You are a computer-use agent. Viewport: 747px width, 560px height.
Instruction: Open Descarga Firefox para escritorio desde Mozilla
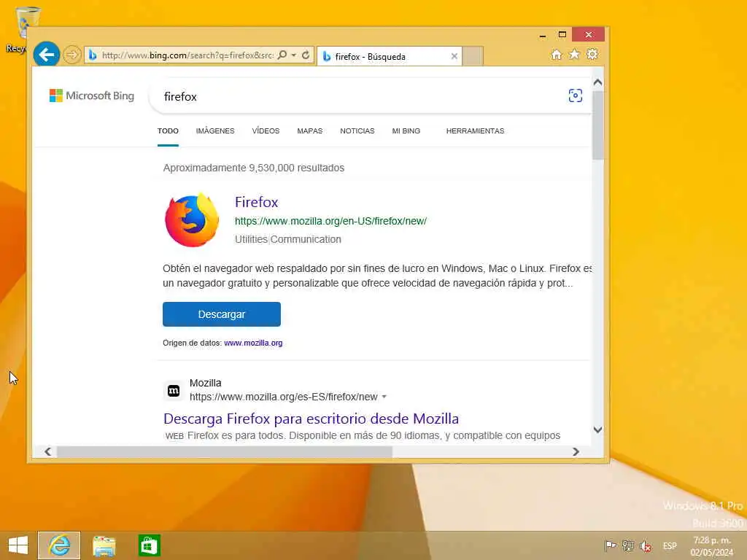(311, 419)
